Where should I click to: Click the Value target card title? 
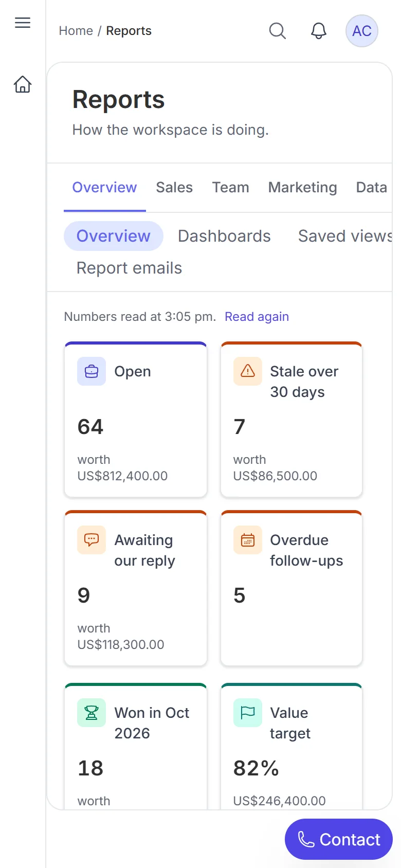point(290,723)
